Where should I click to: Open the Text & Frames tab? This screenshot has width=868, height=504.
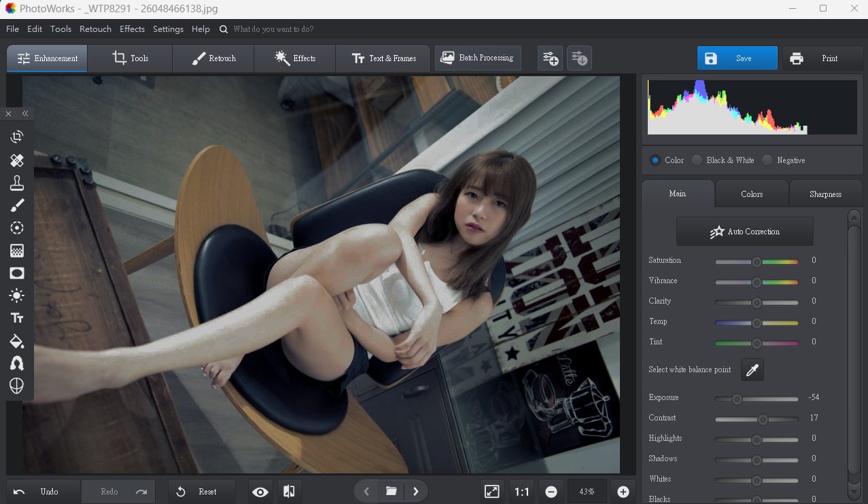click(383, 58)
